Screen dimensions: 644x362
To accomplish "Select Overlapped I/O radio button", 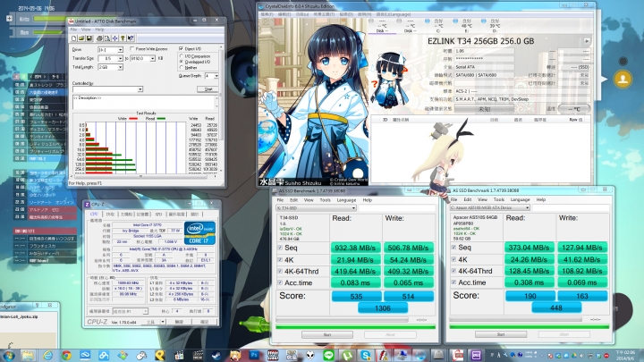I will coord(182,62).
